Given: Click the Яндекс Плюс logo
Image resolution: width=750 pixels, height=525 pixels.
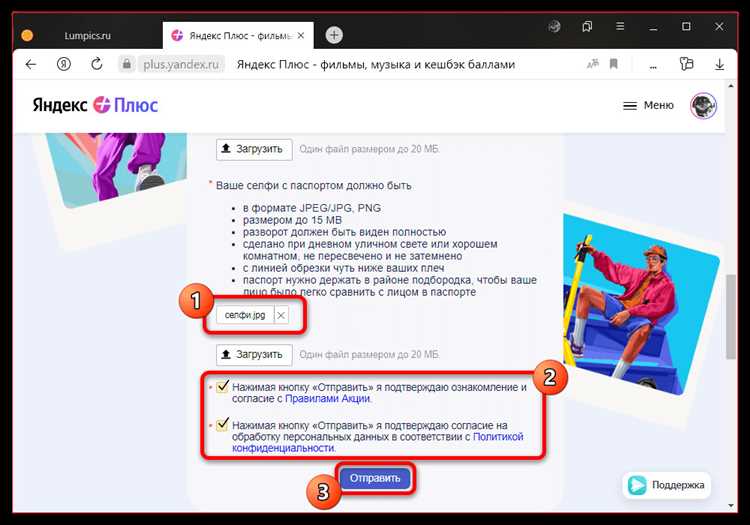Looking at the screenshot, I should click(x=95, y=105).
